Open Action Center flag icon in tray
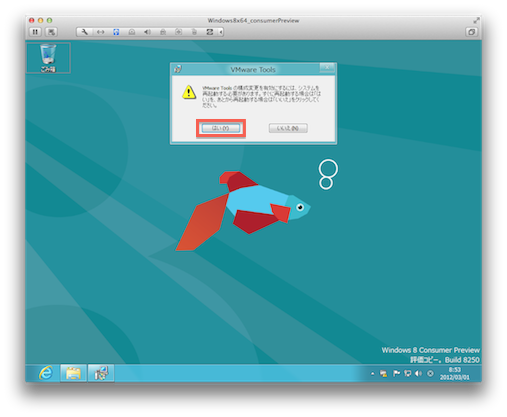Screen dimensions: 507x417 point(396,374)
